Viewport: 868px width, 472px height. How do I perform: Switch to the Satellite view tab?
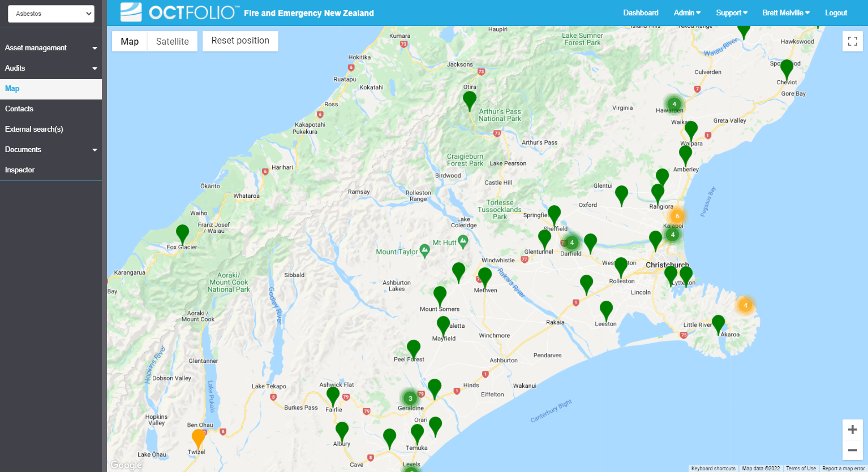(173, 41)
